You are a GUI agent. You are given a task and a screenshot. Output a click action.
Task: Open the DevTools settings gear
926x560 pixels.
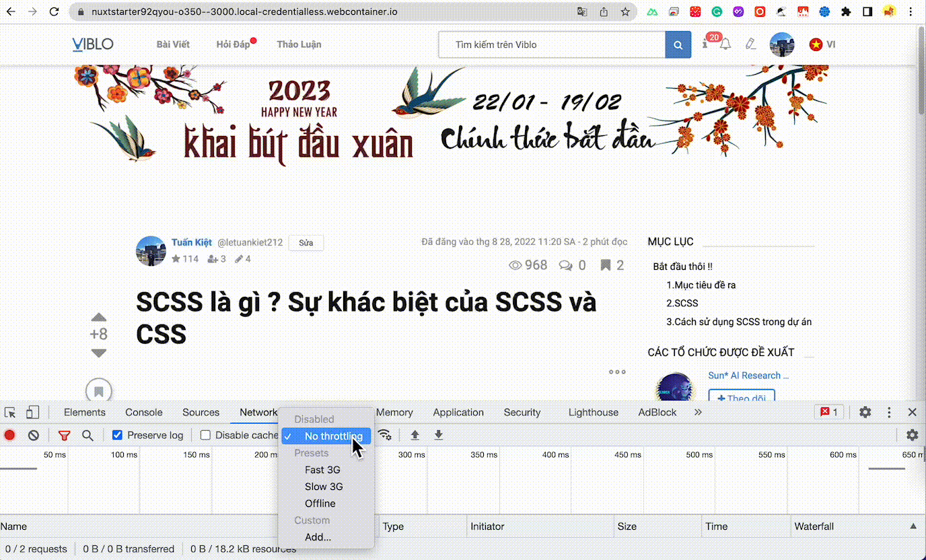coord(865,413)
